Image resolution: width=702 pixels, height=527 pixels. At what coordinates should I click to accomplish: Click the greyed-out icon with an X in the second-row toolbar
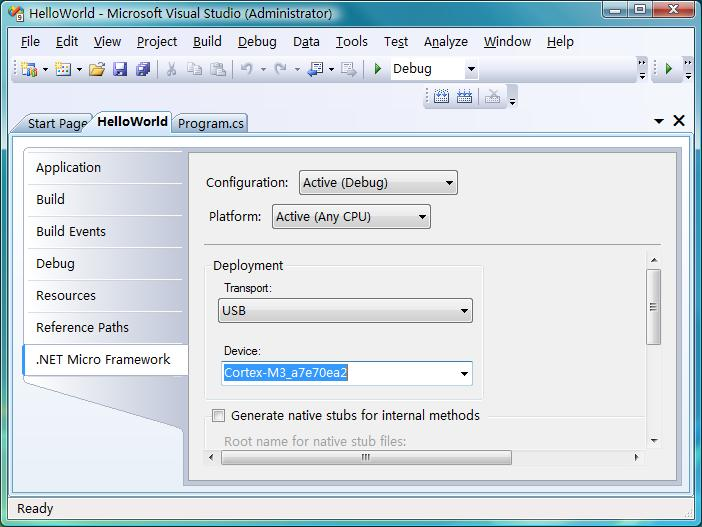(492, 96)
